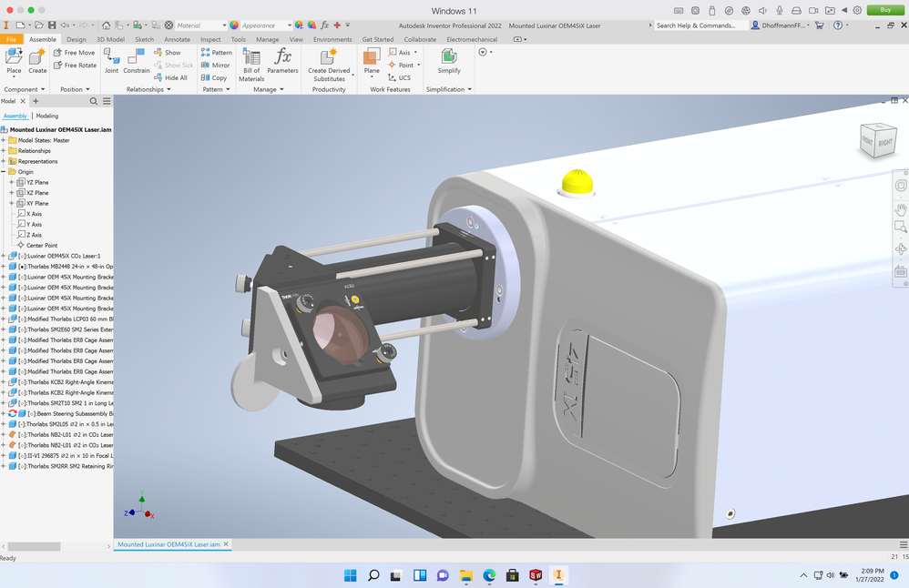Image resolution: width=909 pixels, height=588 pixels.
Task: Expand the Simplification panel dropdown
Action: (449, 89)
